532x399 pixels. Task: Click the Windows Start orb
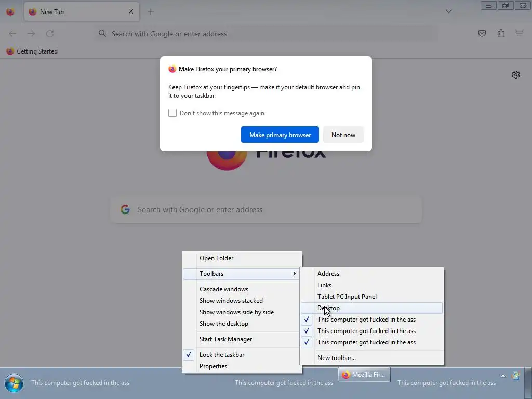click(14, 383)
